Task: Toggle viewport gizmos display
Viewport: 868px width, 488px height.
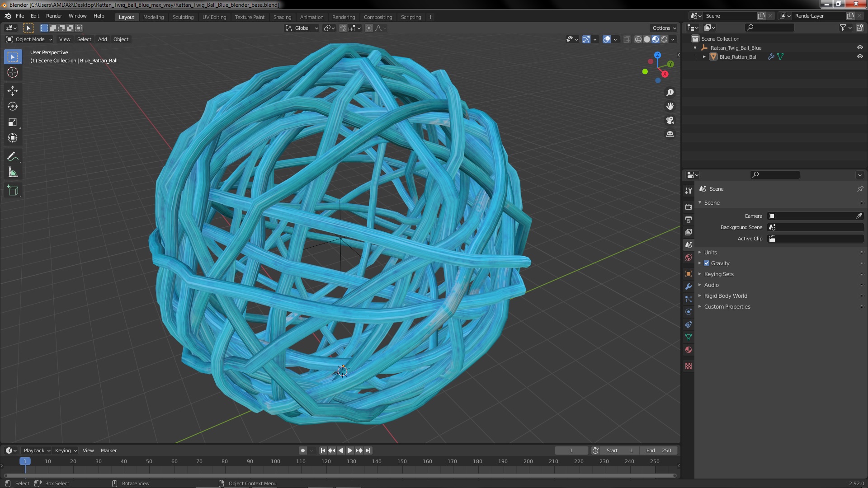Action: (x=586, y=39)
